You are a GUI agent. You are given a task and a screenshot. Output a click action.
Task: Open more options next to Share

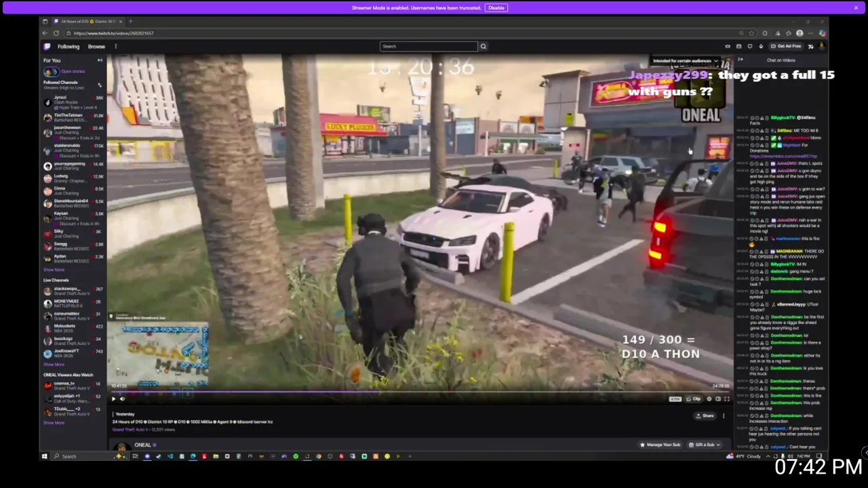(x=724, y=416)
